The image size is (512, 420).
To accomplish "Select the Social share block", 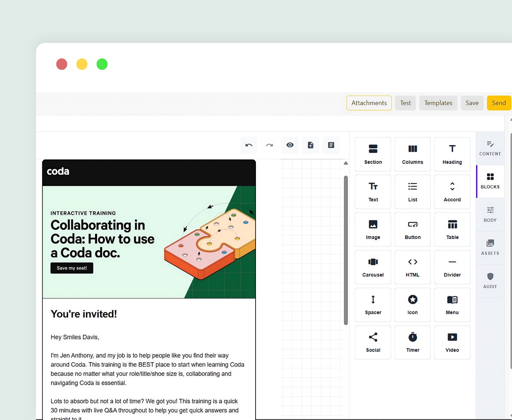I will (x=373, y=342).
